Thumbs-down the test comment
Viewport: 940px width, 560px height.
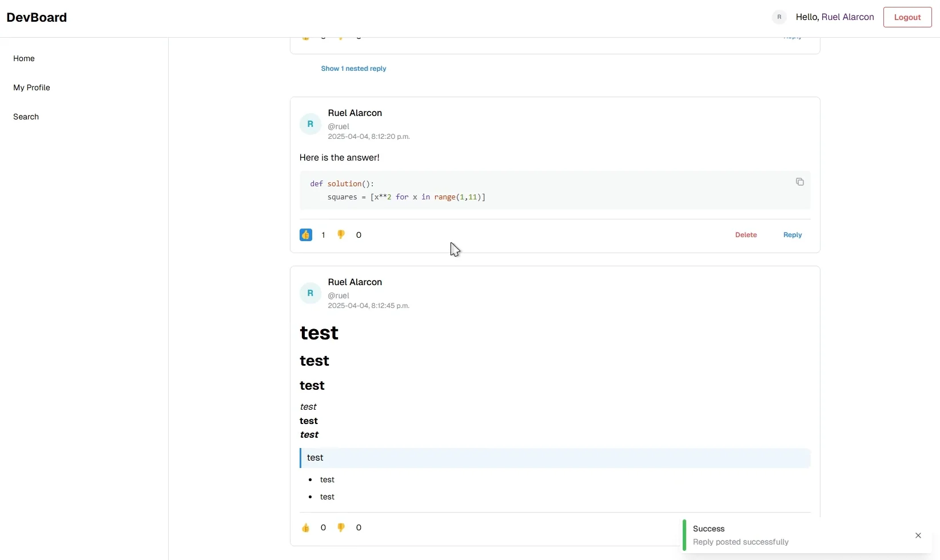pyautogui.click(x=341, y=528)
